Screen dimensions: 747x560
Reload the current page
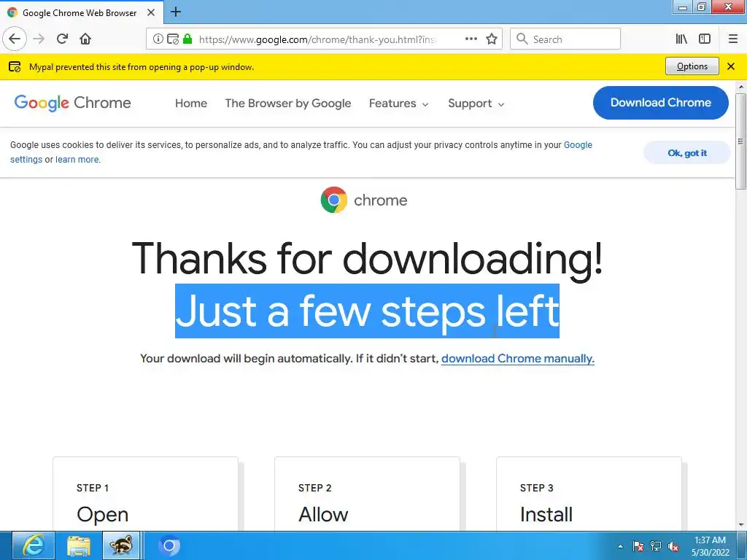click(x=62, y=39)
